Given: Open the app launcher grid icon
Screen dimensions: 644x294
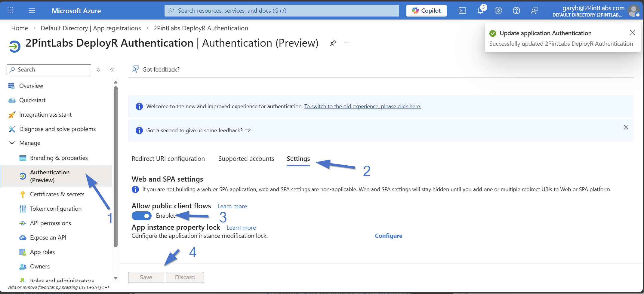Looking at the screenshot, I should point(10,11).
